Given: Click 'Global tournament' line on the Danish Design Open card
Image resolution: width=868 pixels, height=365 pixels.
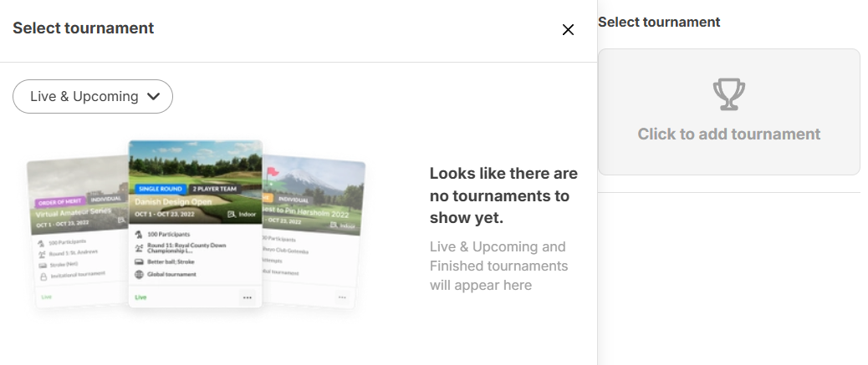Looking at the screenshot, I should pyautogui.click(x=171, y=274).
